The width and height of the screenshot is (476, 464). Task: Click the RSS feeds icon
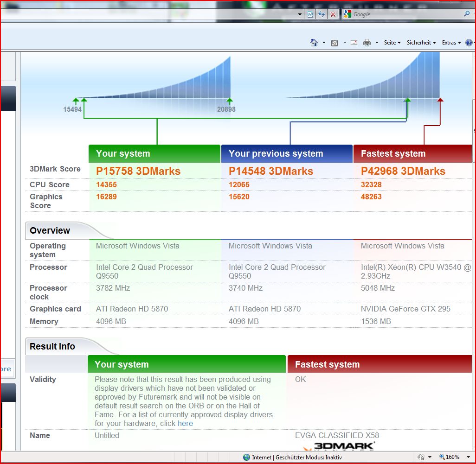[x=334, y=43]
